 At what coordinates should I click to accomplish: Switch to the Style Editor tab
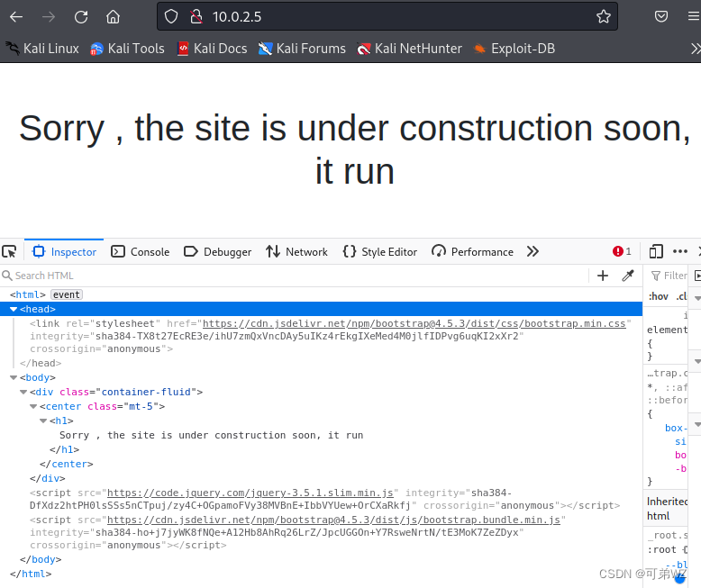coord(380,251)
